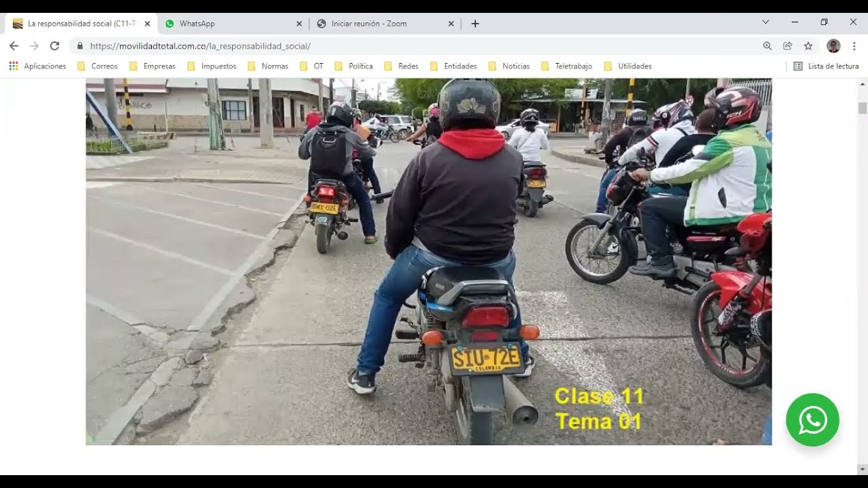868x488 pixels.
Task: Open the Redes bookmark folder
Action: coord(401,66)
